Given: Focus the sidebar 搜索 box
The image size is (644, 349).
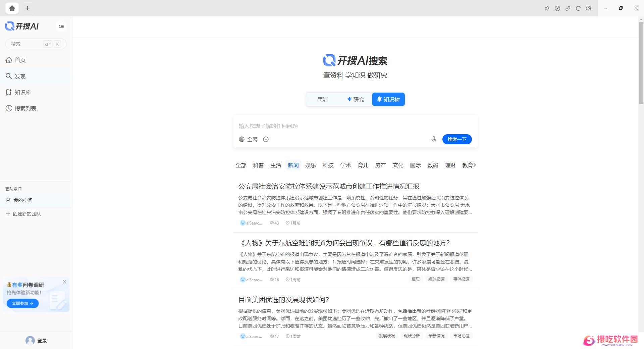Looking at the screenshot, I should (36, 44).
